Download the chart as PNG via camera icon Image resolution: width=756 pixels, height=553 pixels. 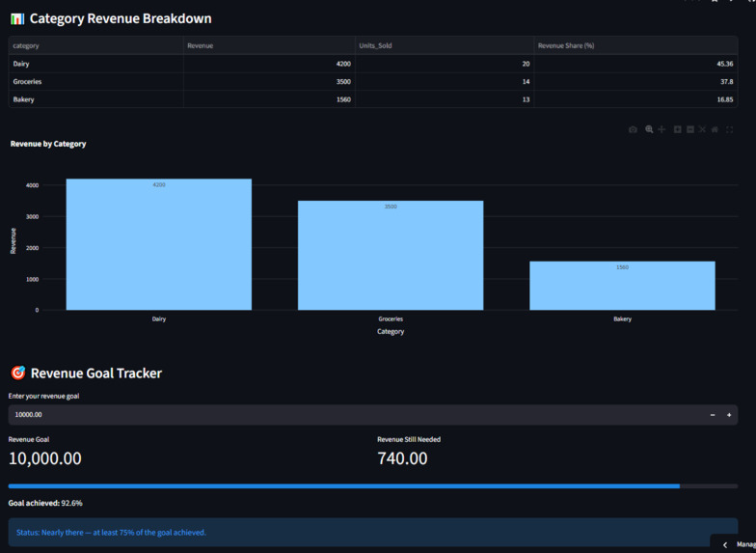tap(633, 129)
